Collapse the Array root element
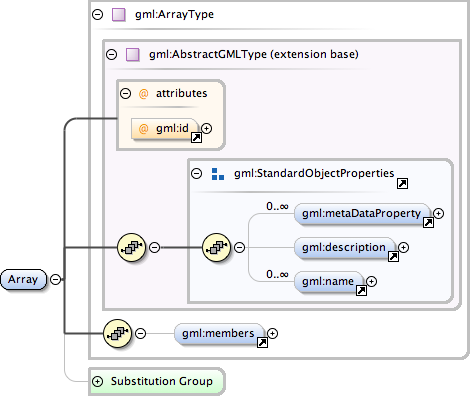 [55, 279]
